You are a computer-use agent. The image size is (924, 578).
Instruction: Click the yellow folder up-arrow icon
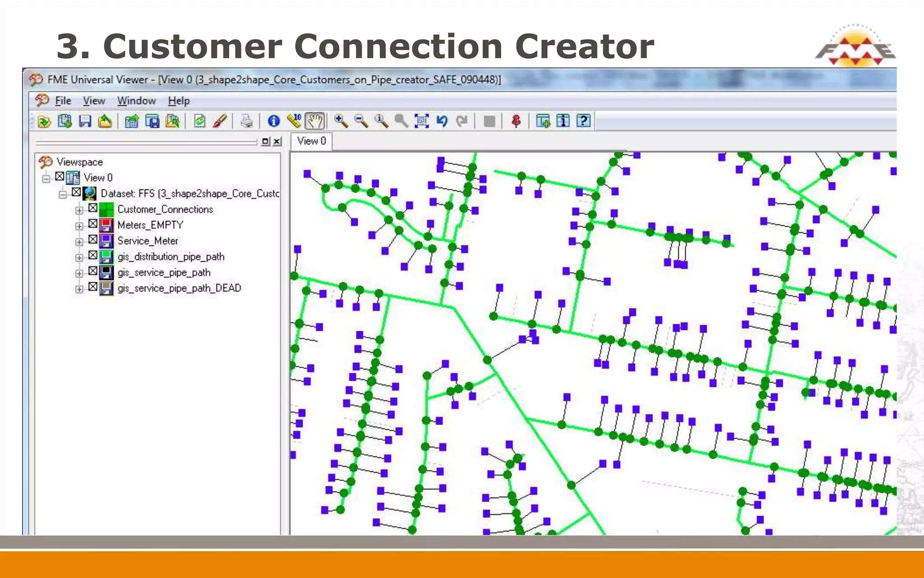(105, 121)
